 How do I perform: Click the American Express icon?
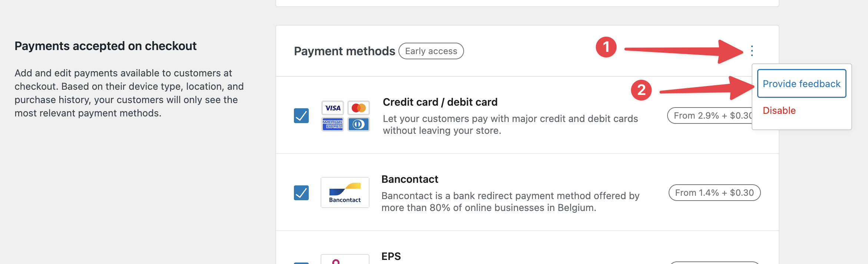(x=332, y=124)
